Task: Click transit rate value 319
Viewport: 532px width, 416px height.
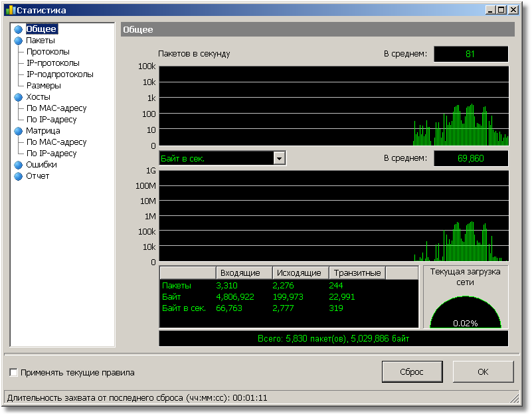Action: tap(336, 308)
